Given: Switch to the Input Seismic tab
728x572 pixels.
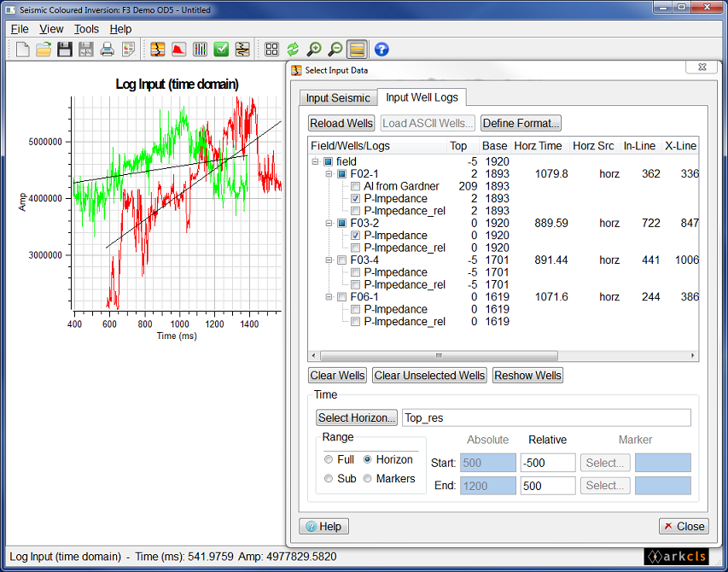Looking at the screenshot, I should coord(338,98).
